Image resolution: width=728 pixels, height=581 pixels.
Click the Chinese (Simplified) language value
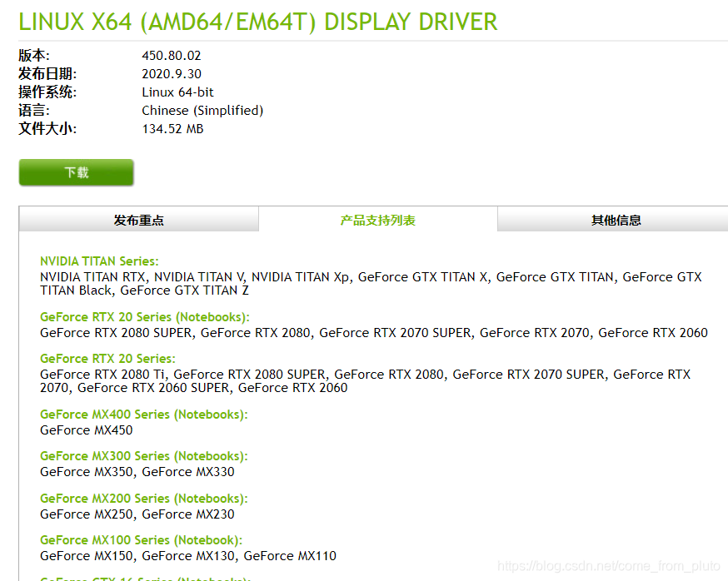pos(202,111)
